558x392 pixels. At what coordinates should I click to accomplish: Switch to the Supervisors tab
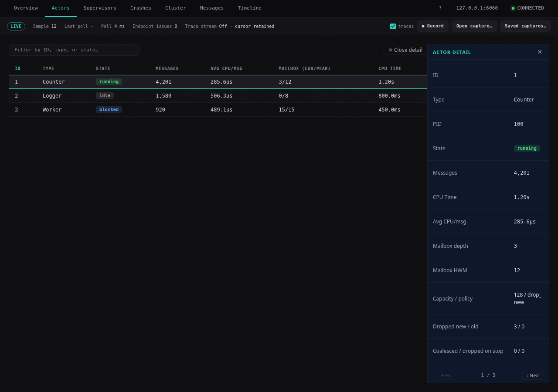click(100, 8)
